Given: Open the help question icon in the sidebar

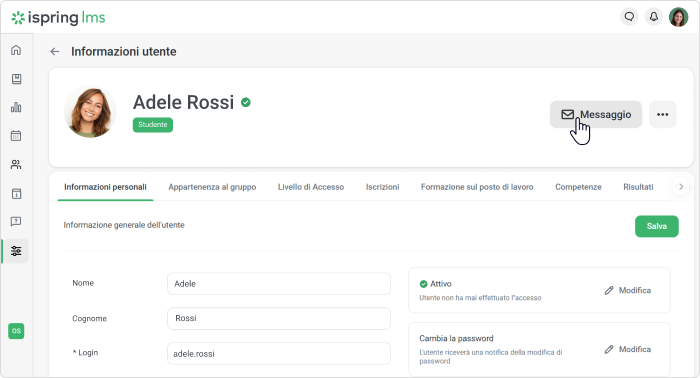Looking at the screenshot, I should tap(16, 222).
